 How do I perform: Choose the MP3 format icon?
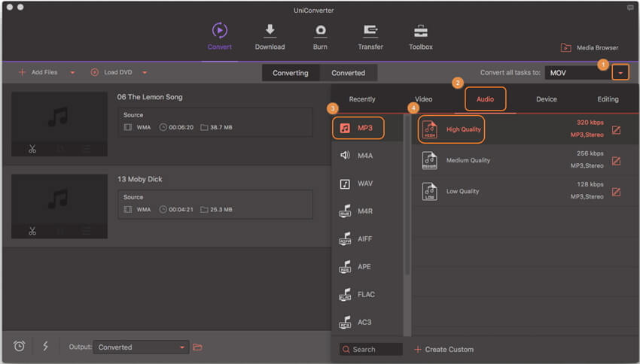[345, 128]
